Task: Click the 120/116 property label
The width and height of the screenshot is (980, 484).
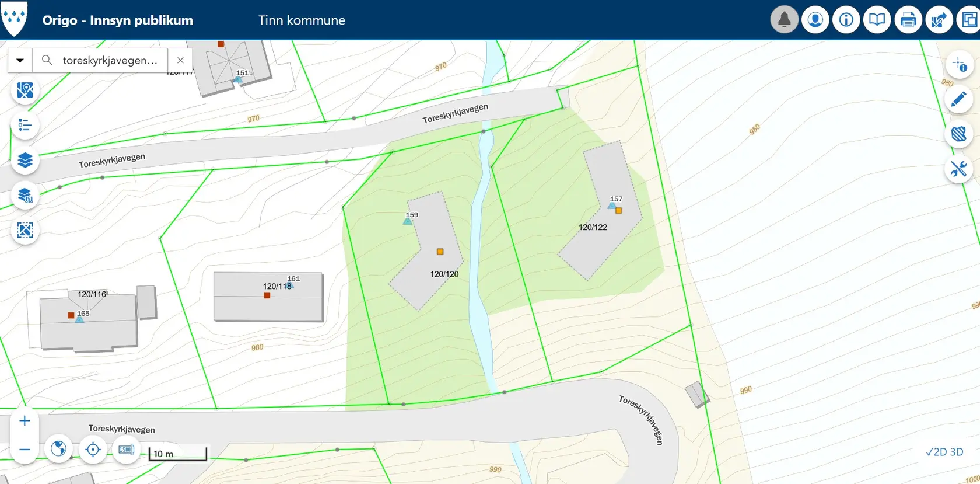Action: [x=92, y=294]
